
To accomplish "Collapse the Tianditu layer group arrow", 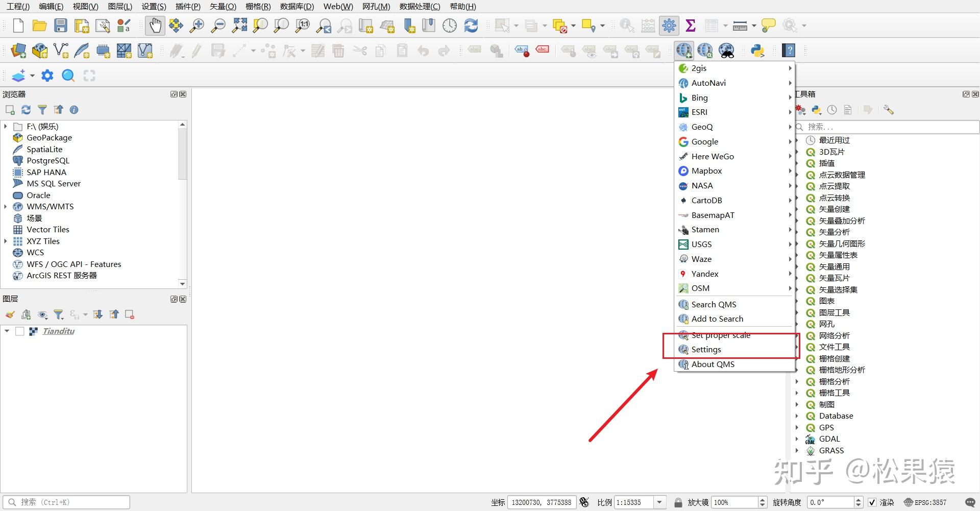I will pyautogui.click(x=7, y=331).
